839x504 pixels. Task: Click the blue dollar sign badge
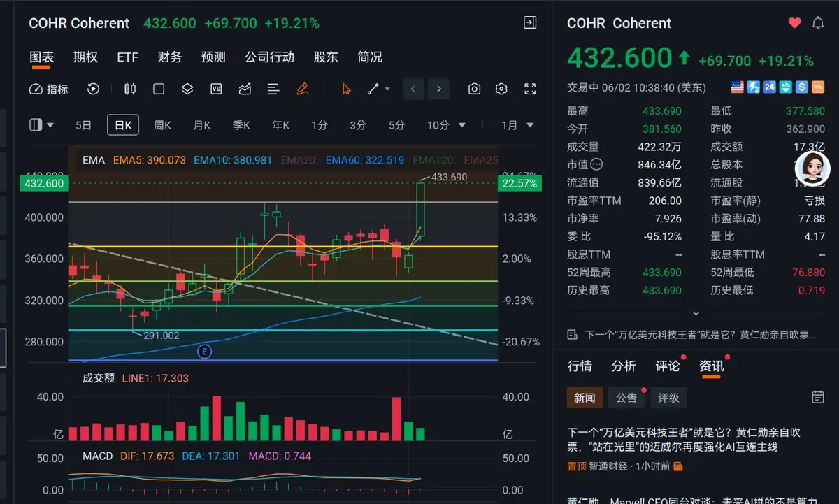802,87
